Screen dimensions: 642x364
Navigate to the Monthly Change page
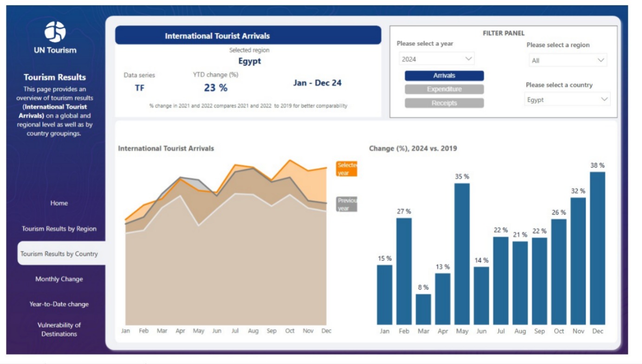point(59,279)
